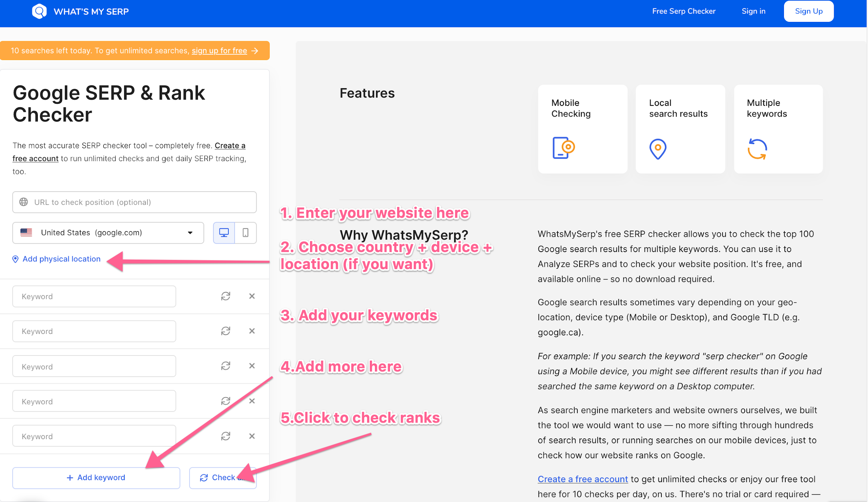This screenshot has height=502, width=868.
Task: Click the US flag icon
Action: tap(26, 233)
